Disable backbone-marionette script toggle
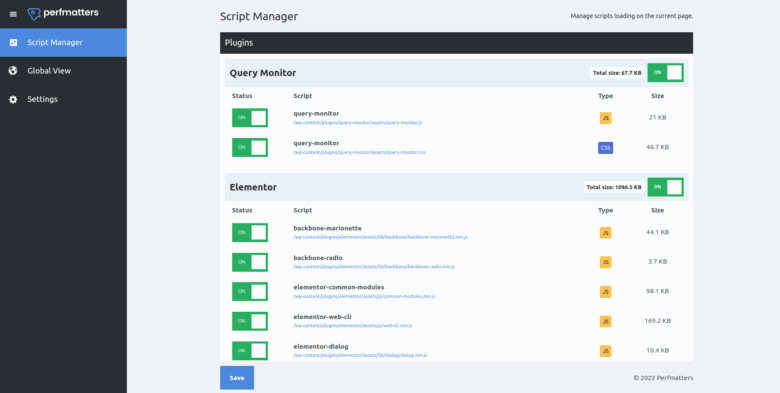The height and width of the screenshot is (393, 780). click(x=250, y=232)
